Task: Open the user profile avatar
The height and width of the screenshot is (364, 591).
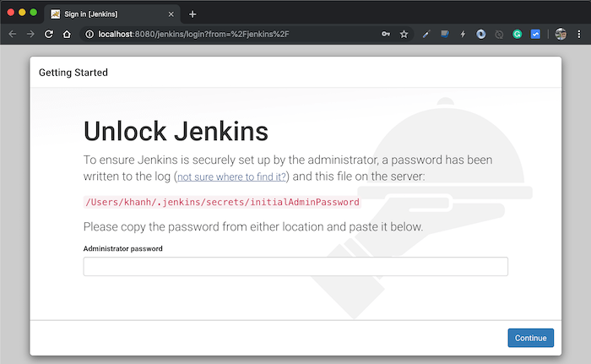Action: click(561, 35)
